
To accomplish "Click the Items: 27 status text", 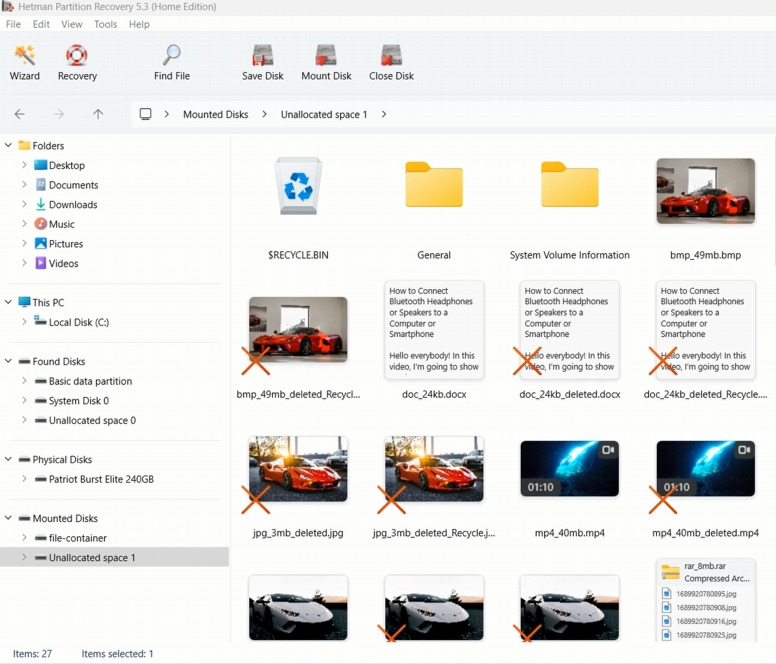I will [x=32, y=654].
